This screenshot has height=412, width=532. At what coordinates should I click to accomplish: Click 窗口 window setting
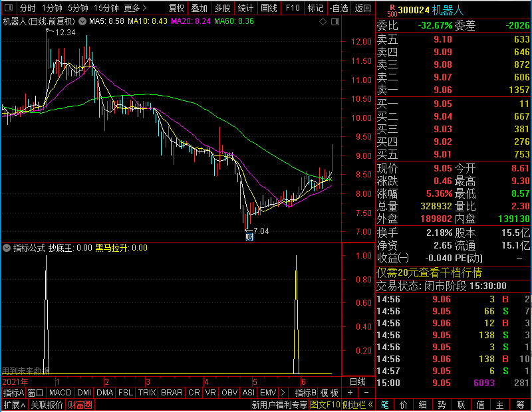tap(36, 393)
